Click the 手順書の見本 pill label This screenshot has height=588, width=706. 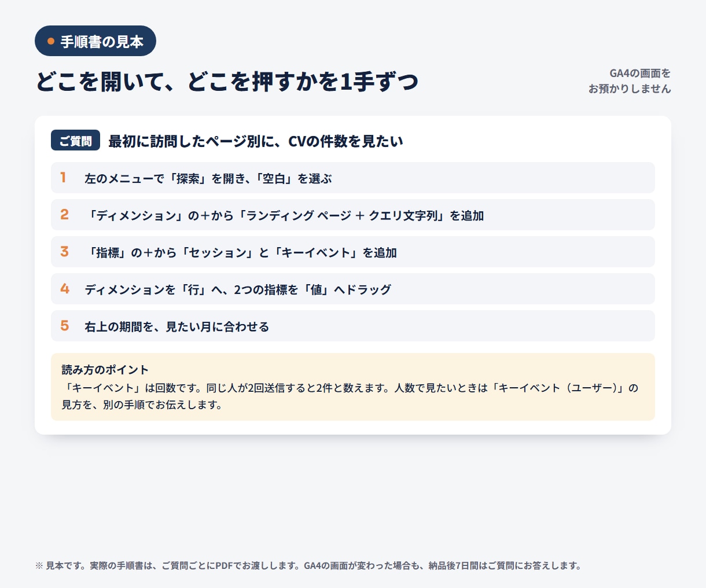click(x=95, y=41)
